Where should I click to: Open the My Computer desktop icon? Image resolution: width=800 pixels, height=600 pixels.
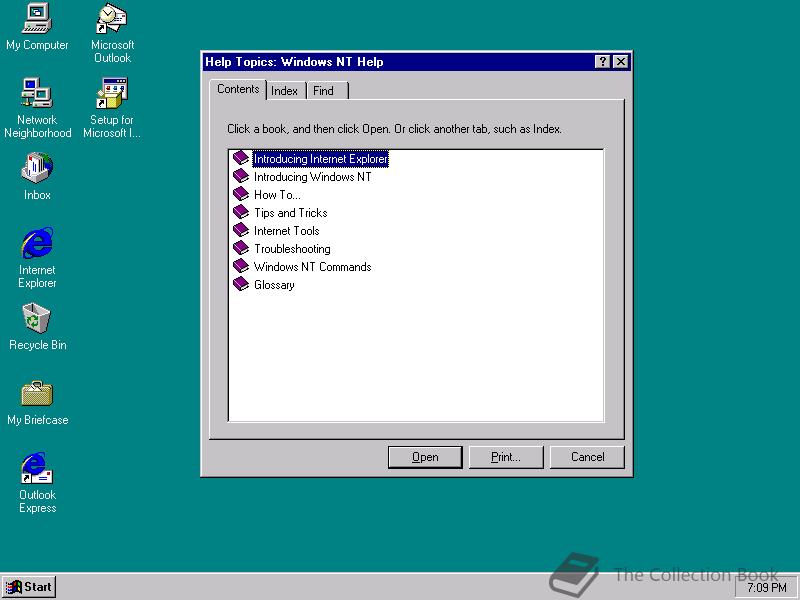point(37,27)
